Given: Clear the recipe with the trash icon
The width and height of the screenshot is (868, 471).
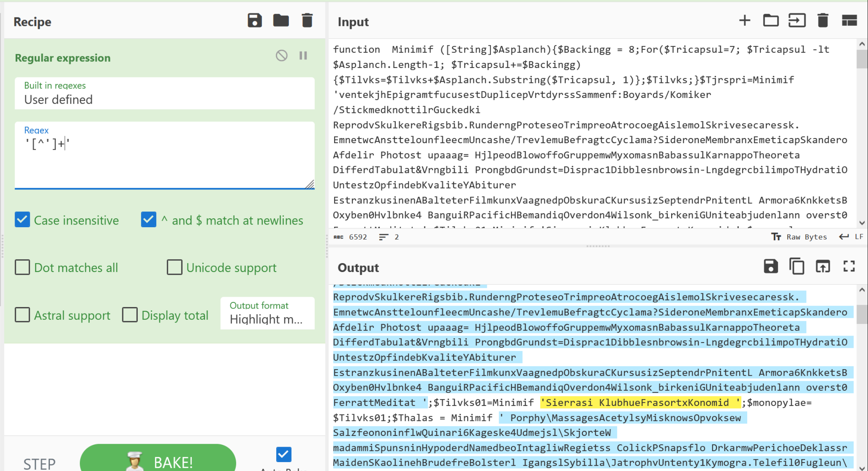Looking at the screenshot, I should (x=307, y=21).
